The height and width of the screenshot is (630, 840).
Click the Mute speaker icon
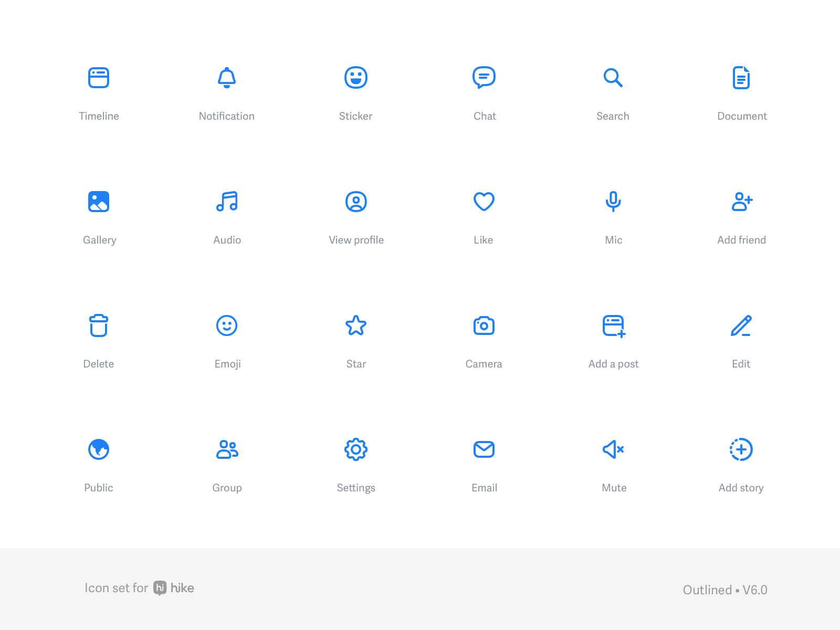point(613,449)
